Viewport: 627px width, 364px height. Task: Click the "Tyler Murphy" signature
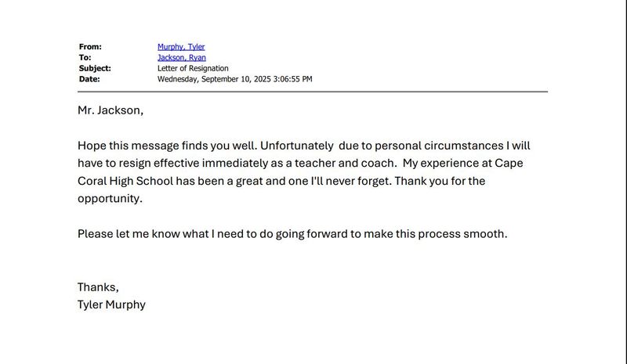[x=111, y=305]
